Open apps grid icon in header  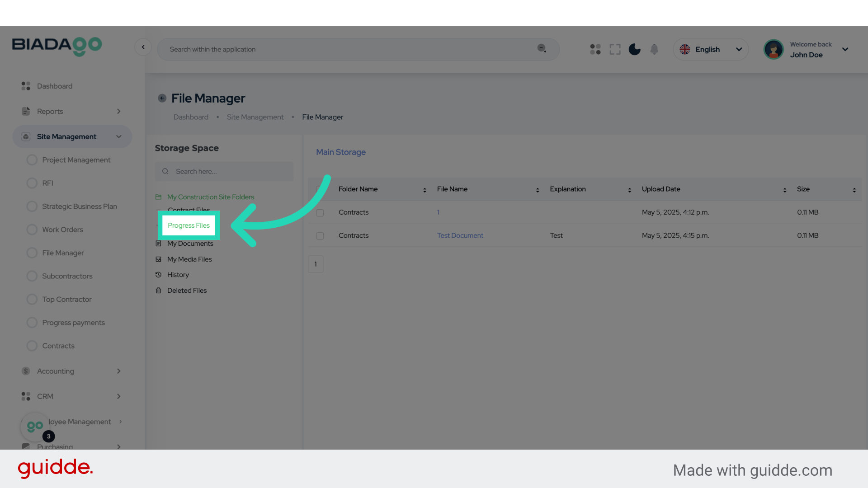coord(595,49)
